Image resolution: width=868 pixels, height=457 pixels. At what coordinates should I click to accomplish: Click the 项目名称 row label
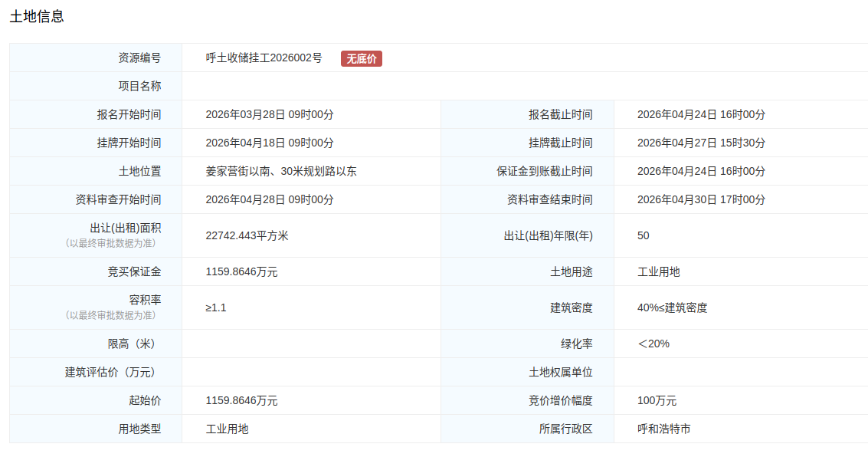[x=139, y=86]
